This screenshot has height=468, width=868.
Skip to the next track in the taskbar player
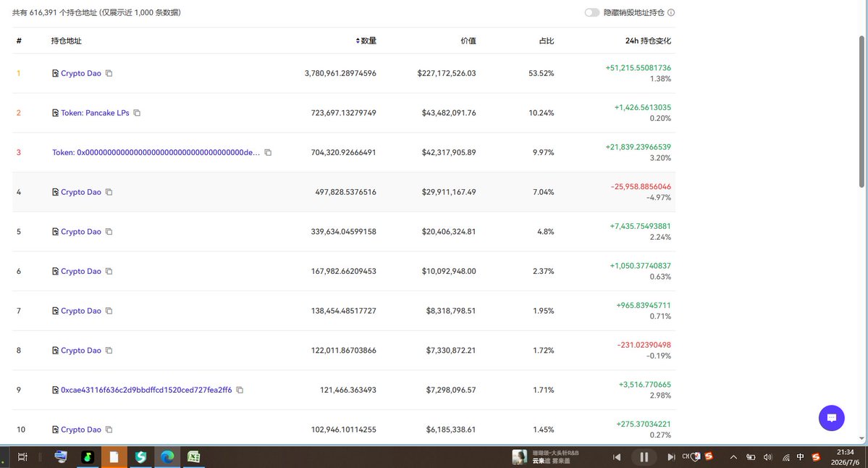coord(671,457)
